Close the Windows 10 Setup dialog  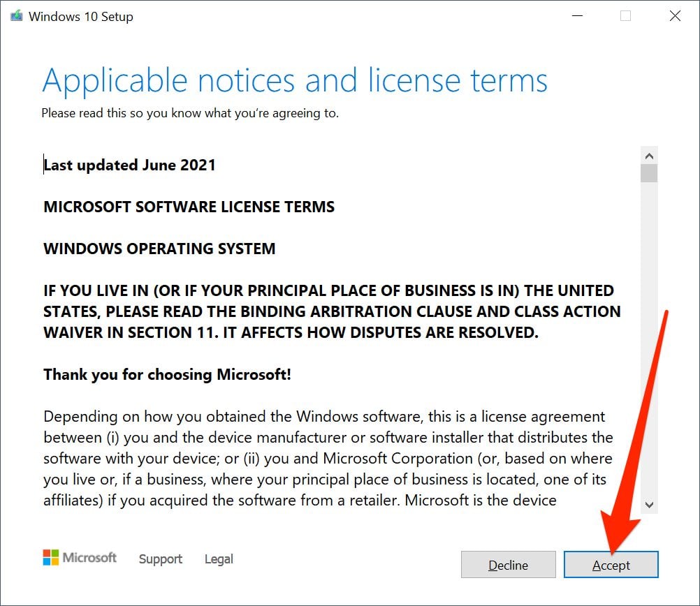675,17
